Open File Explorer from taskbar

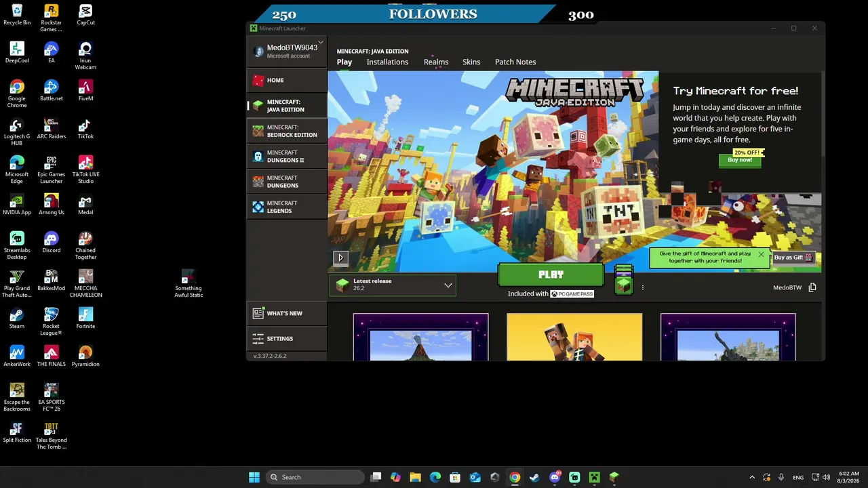(x=415, y=477)
